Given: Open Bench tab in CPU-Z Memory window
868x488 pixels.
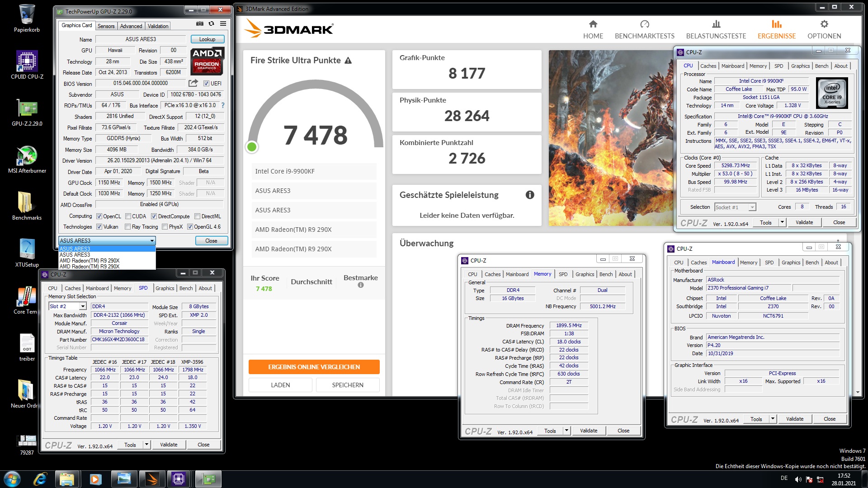Looking at the screenshot, I should 606,274.
